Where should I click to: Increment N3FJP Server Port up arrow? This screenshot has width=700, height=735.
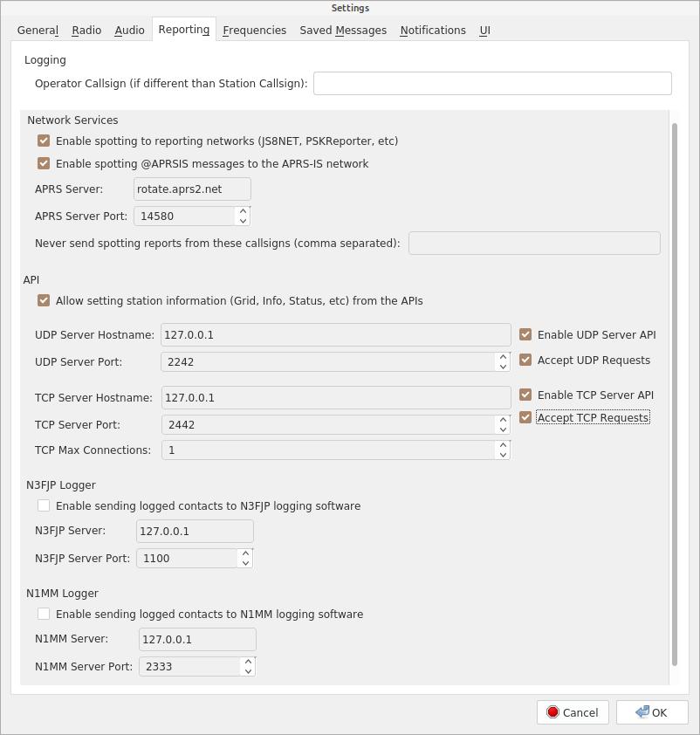tap(245, 553)
